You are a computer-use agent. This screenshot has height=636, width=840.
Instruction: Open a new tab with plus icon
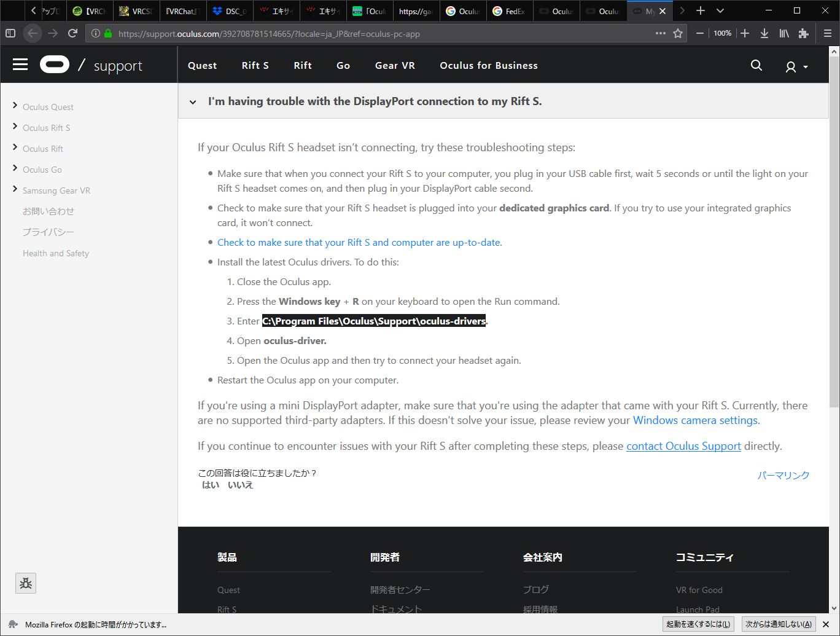pyautogui.click(x=701, y=10)
